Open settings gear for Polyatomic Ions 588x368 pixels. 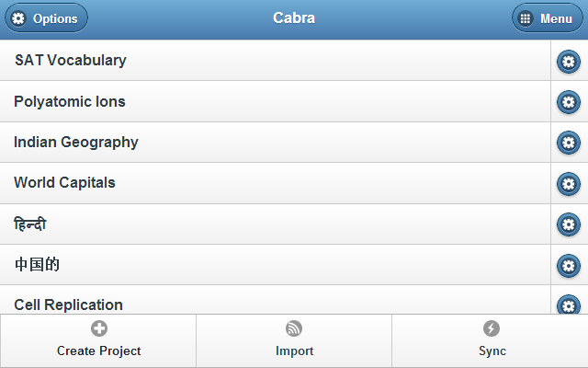pyautogui.click(x=569, y=102)
